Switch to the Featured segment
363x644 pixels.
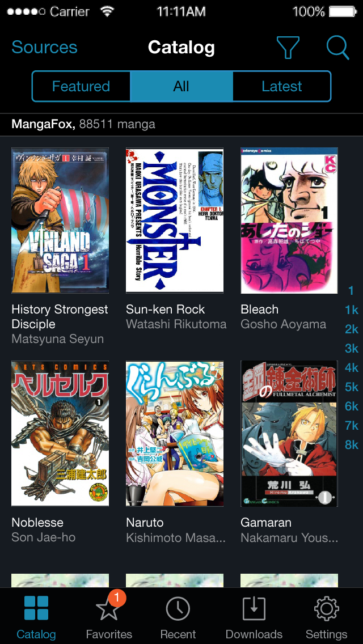[x=81, y=86]
